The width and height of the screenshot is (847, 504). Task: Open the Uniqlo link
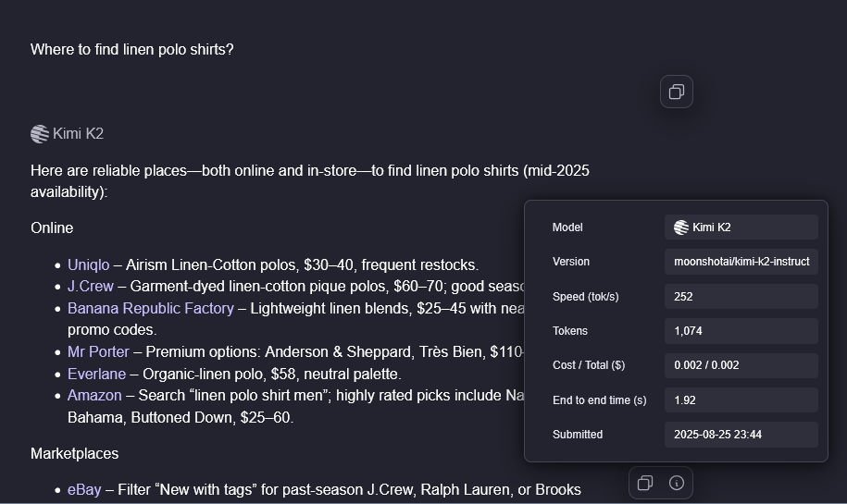(88, 264)
